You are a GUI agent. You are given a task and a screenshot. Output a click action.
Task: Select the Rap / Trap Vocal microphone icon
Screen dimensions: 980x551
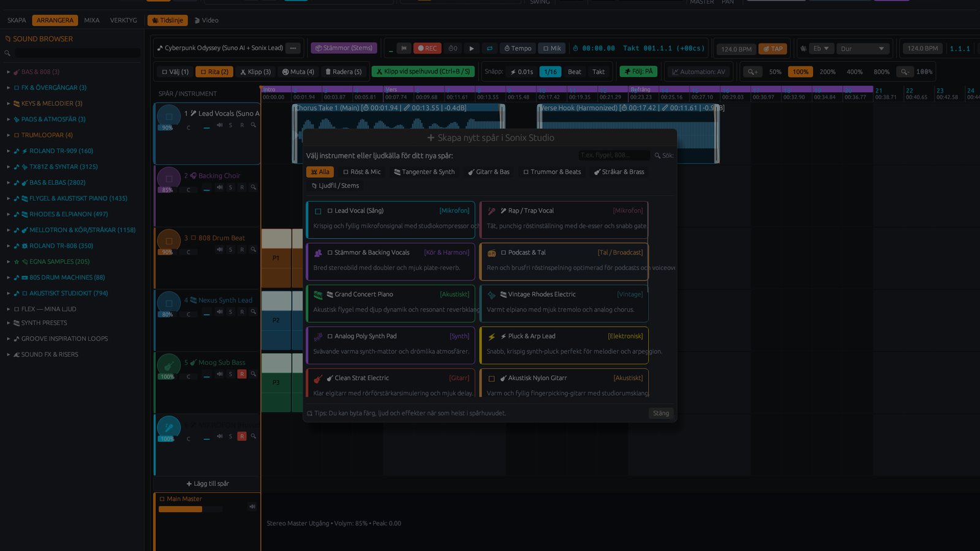pyautogui.click(x=491, y=211)
